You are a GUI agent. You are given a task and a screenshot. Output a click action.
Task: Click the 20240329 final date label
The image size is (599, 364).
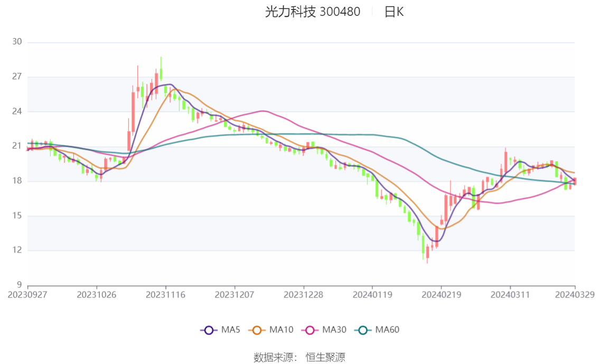(575, 295)
